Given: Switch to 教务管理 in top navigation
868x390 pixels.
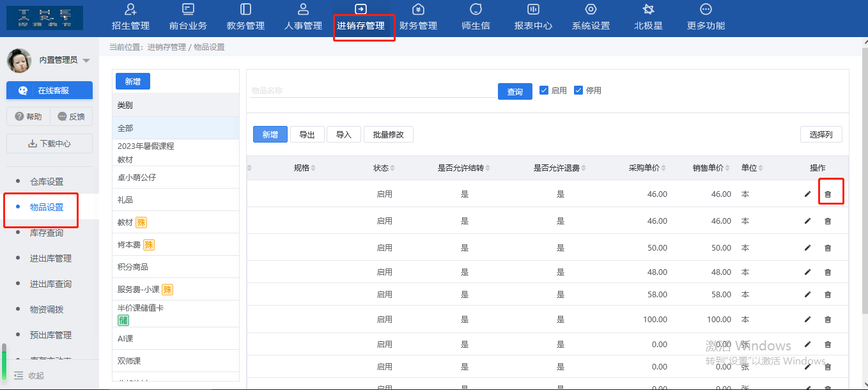Looking at the screenshot, I should coord(245,18).
